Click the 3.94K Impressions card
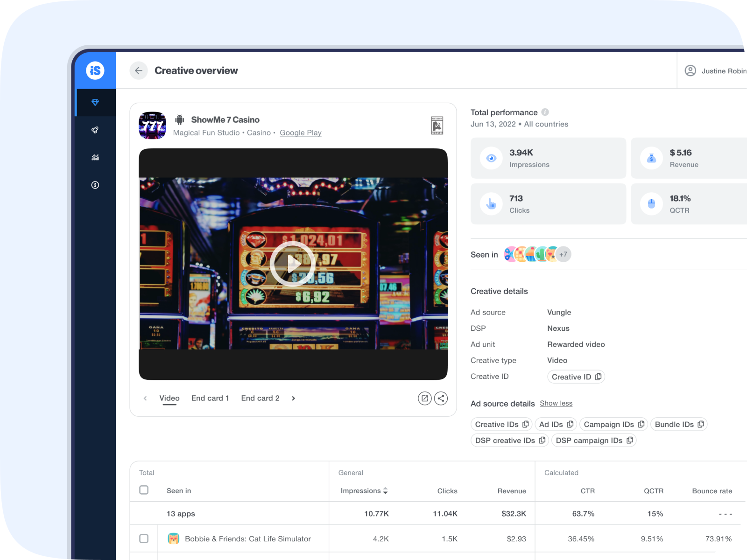The image size is (747, 560). (x=548, y=158)
